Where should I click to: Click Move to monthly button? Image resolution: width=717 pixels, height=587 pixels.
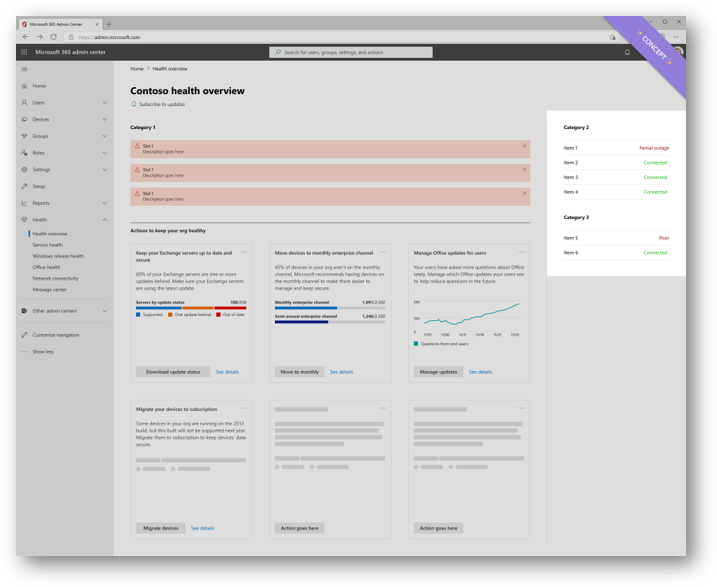point(300,372)
